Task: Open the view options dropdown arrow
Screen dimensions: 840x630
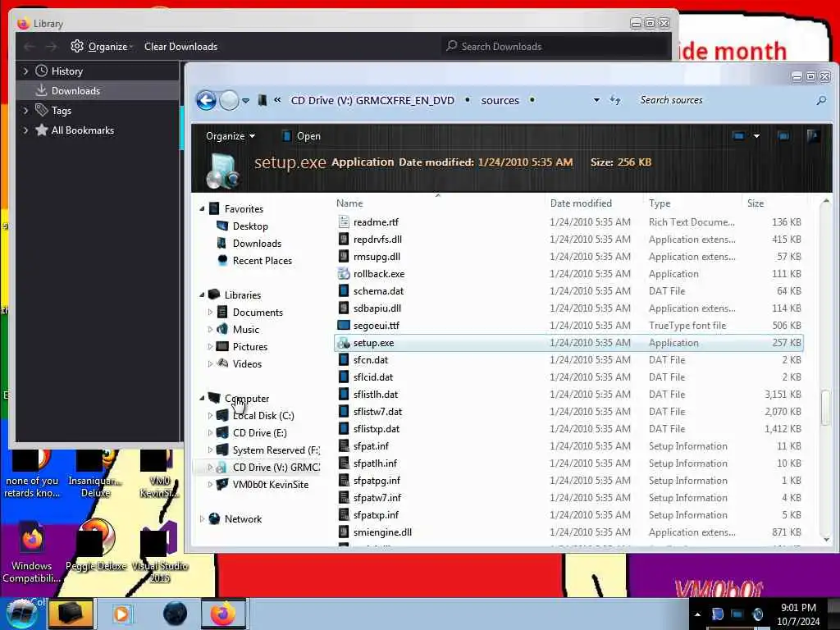Action: click(x=756, y=136)
